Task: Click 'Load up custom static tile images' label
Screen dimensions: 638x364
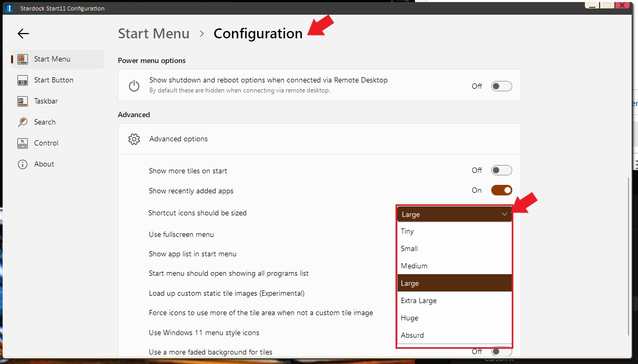Action: pyautogui.click(x=227, y=293)
